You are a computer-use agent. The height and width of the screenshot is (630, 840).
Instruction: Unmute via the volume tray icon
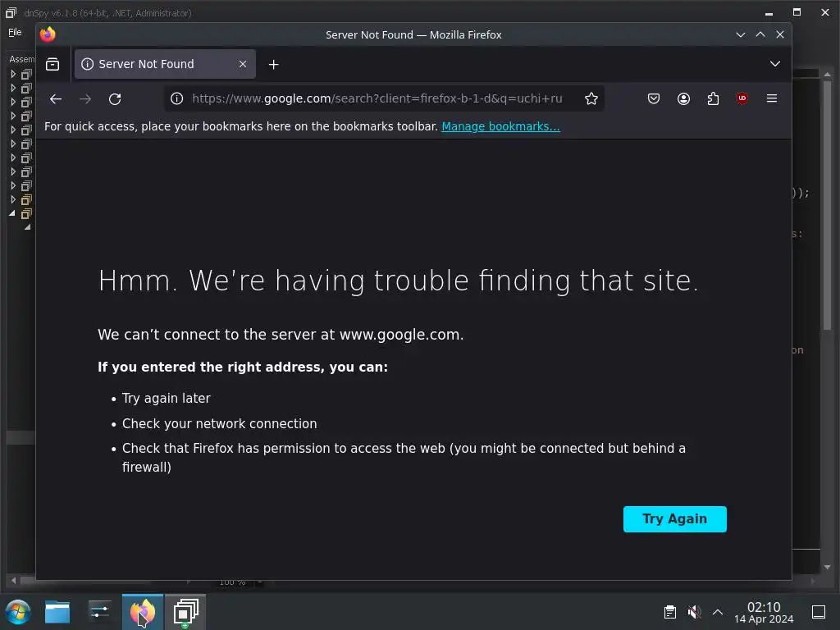click(694, 612)
